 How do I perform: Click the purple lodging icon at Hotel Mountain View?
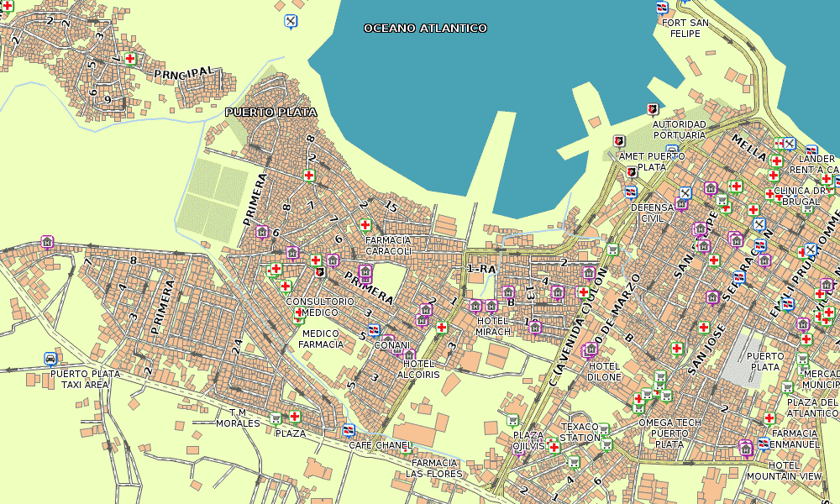click(x=745, y=448)
